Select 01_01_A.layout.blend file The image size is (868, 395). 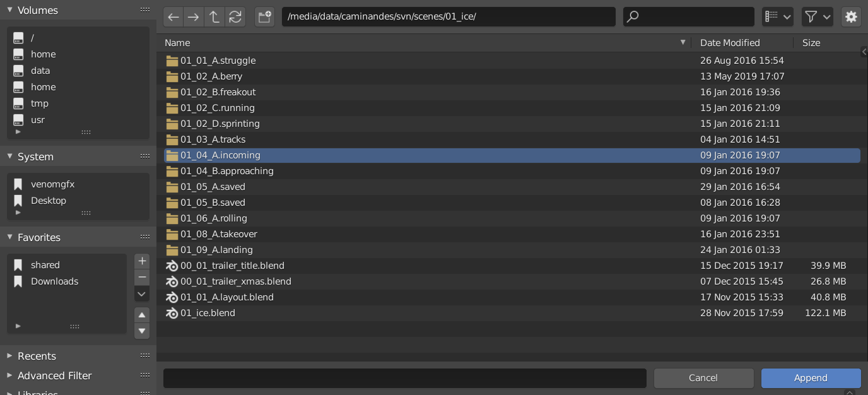[512, 297]
